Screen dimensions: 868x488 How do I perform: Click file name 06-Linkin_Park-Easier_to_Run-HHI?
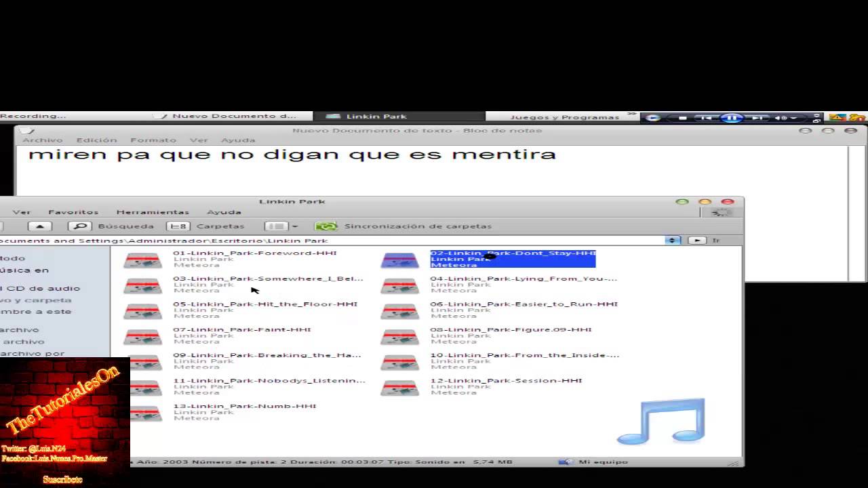click(x=524, y=304)
